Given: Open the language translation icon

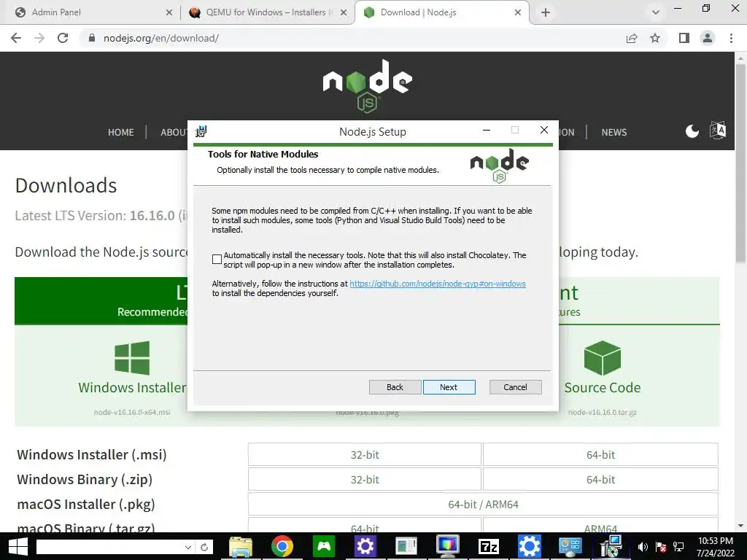Looking at the screenshot, I should pos(718,130).
